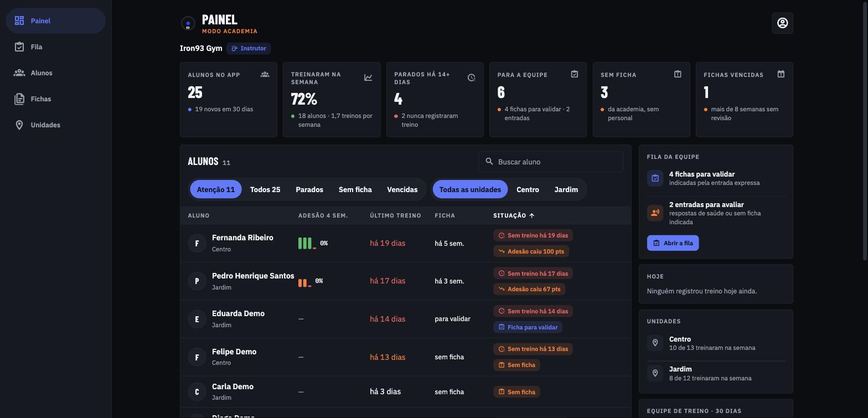Image resolution: width=868 pixels, height=418 pixels.
Task: Click the clipboard icon on Para a equipe card
Action: click(x=575, y=74)
